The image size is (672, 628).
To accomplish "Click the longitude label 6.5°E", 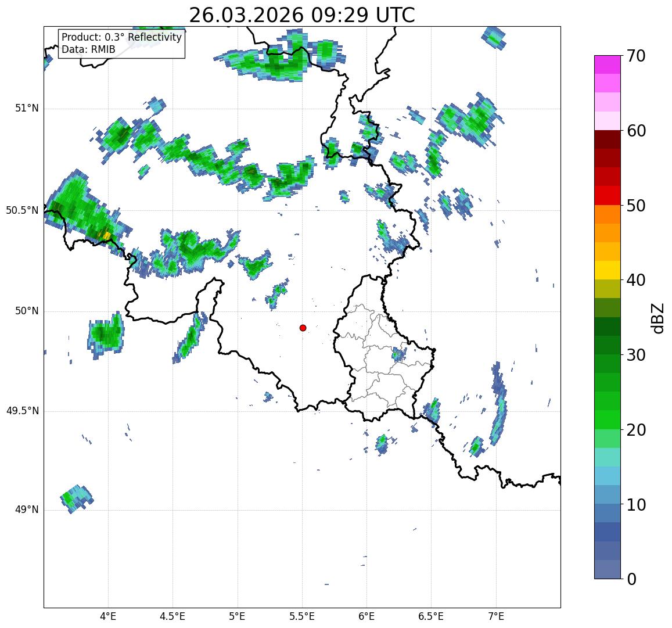I will click(x=431, y=617).
